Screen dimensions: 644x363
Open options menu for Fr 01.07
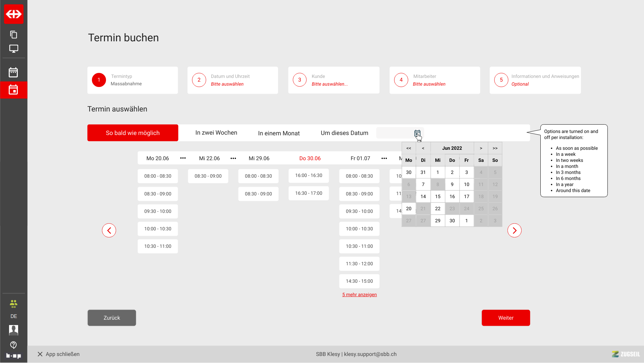tap(384, 158)
